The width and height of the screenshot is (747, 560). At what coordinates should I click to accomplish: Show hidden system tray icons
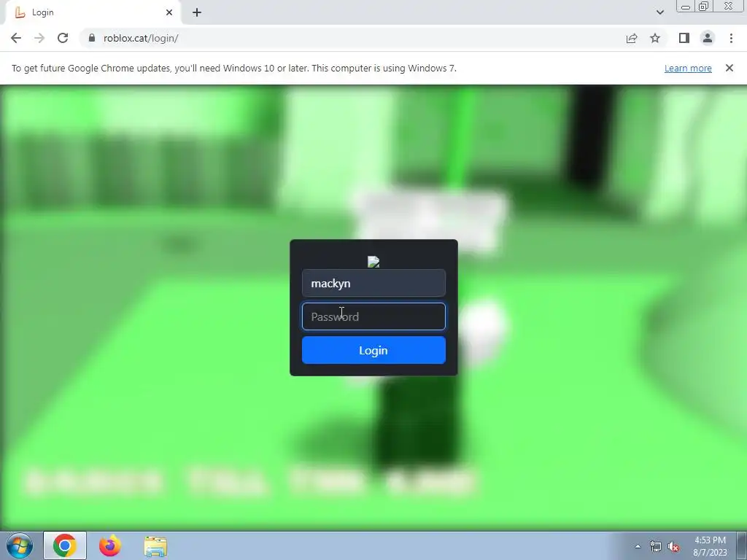(638, 546)
